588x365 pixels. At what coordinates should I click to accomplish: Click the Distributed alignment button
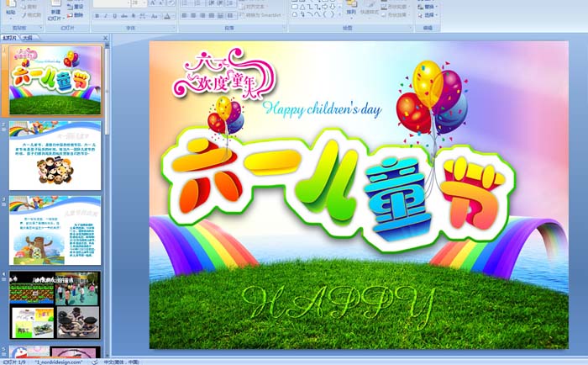tap(220, 15)
